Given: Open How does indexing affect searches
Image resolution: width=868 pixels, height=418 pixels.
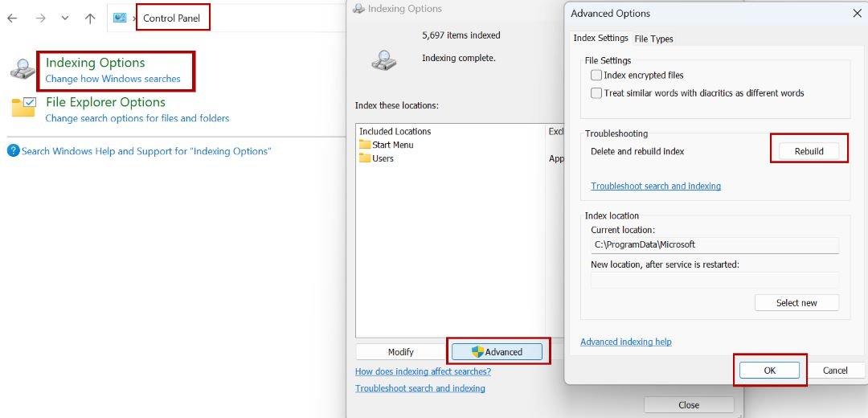Looking at the screenshot, I should (x=423, y=371).
